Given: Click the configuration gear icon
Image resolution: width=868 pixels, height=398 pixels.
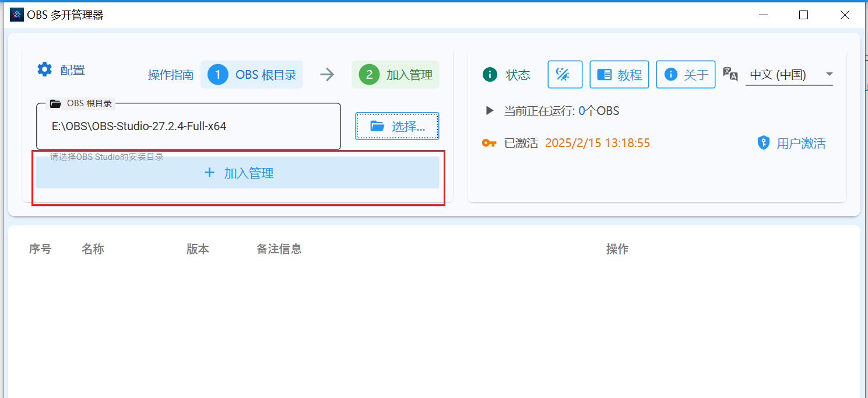Looking at the screenshot, I should [x=45, y=69].
